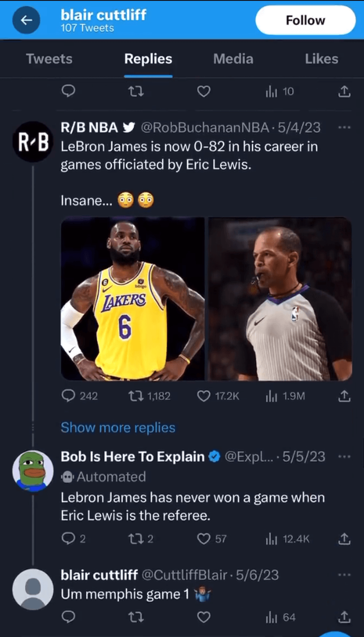This screenshot has width=364, height=637.
Task: Click Show more replies link
Action: [x=118, y=428]
